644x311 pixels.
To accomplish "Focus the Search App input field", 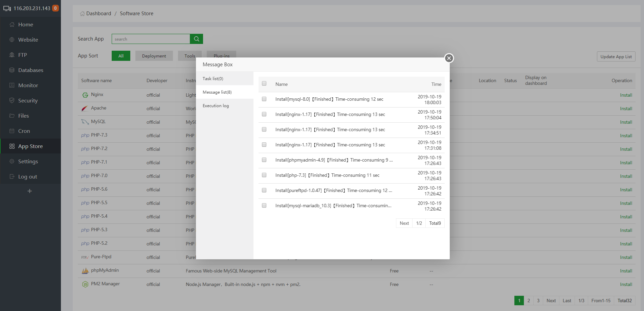I will click(151, 39).
